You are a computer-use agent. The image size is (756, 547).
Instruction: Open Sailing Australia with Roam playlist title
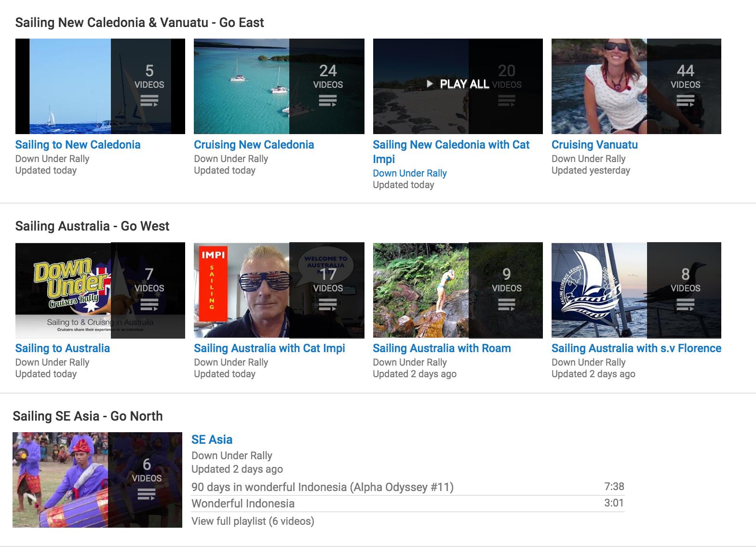[x=442, y=348]
